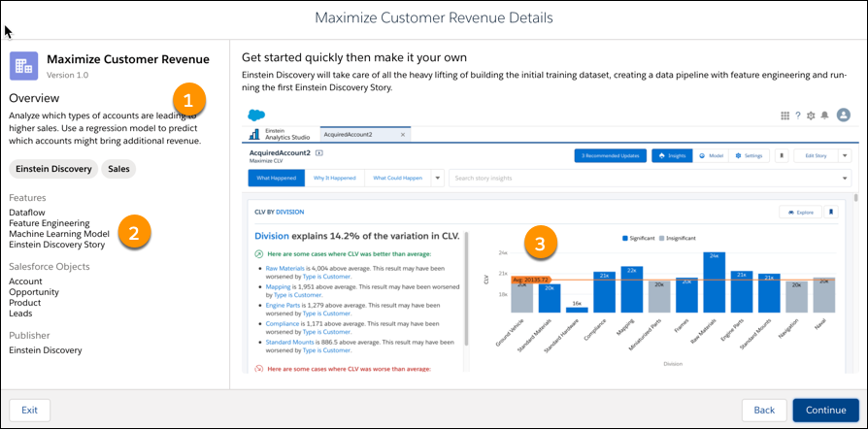Viewport: 868px width, 430px height.
Task: Click the DIVISION link in CLV BY DIVISION
Action: (x=289, y=212)
